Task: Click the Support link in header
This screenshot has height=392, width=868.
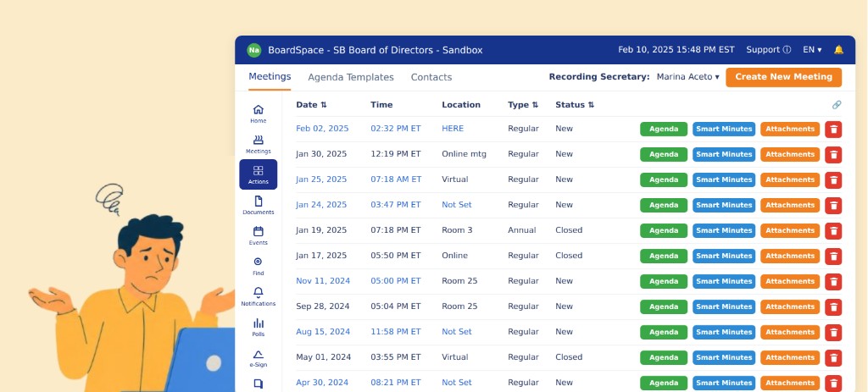Action: (x=768, y=50)
